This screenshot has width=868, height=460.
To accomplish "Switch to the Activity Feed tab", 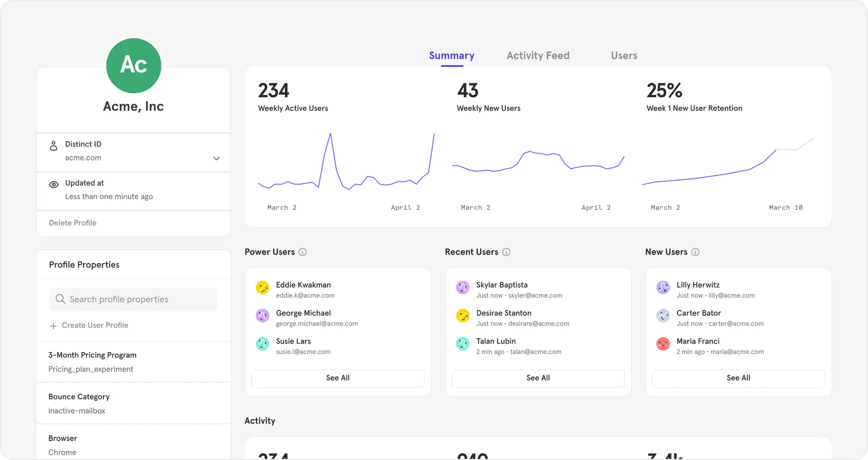I will 538,55.
